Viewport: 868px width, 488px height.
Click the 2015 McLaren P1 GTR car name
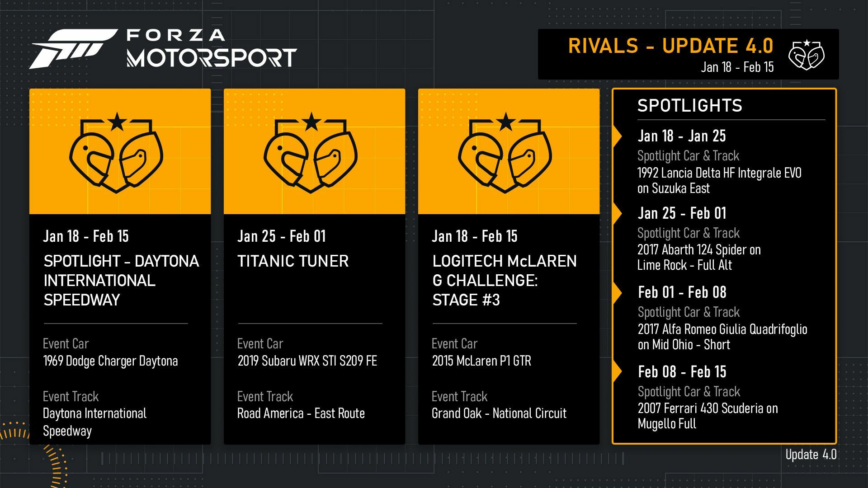(x=481, y=361)
